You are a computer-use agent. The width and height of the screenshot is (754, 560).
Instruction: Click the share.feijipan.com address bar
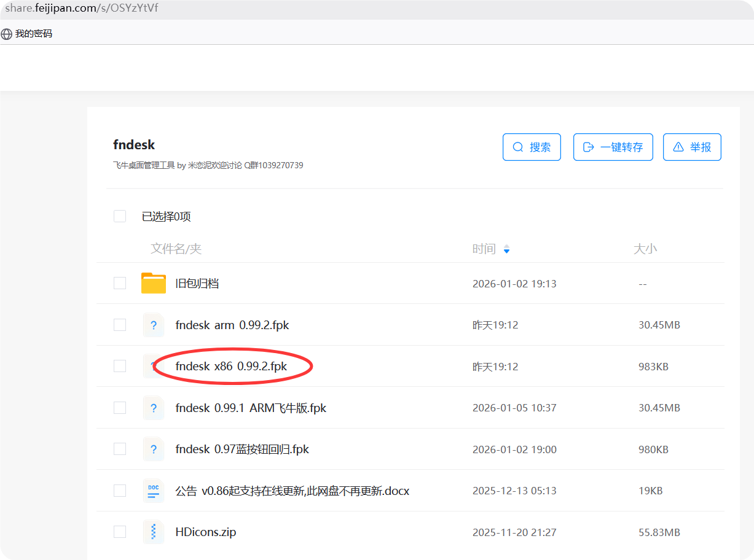click(x=80, y=8)
